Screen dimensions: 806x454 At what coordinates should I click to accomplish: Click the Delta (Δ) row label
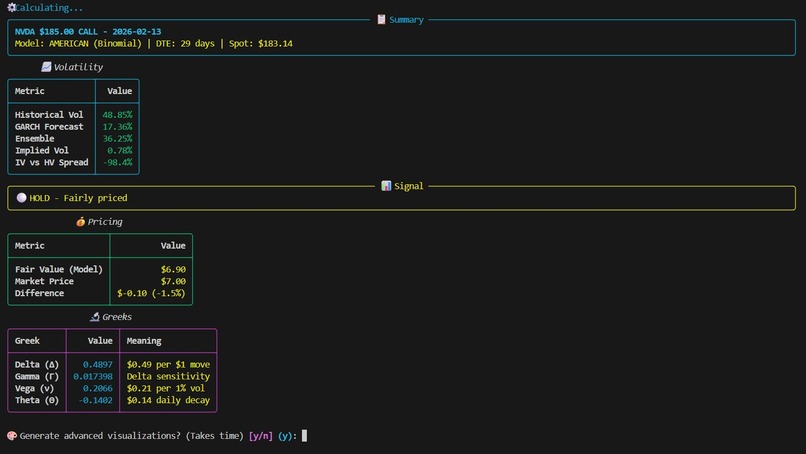coord(36,364)
